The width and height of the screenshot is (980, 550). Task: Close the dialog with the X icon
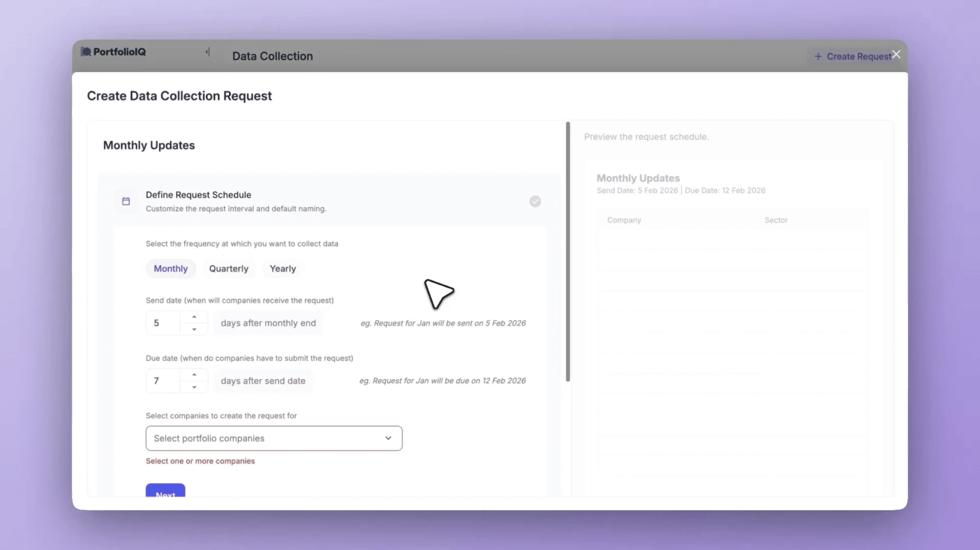point(896,54)
